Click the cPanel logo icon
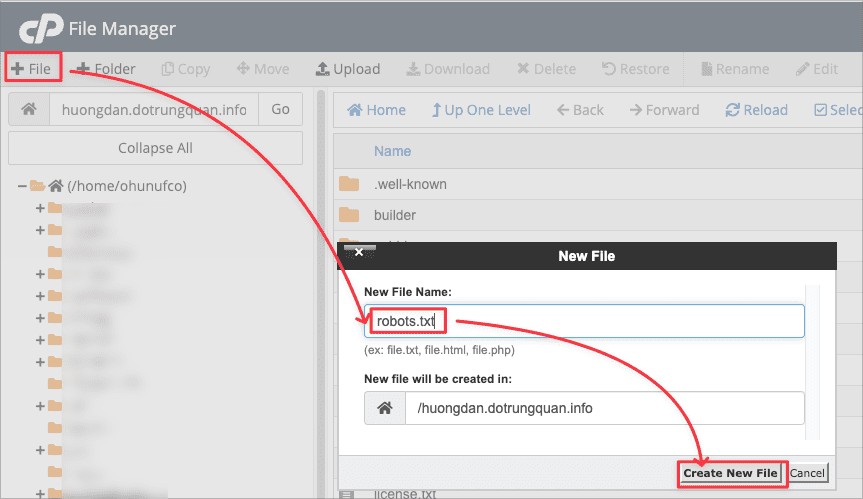Screen dimensions: 863x499 [41, 29]
